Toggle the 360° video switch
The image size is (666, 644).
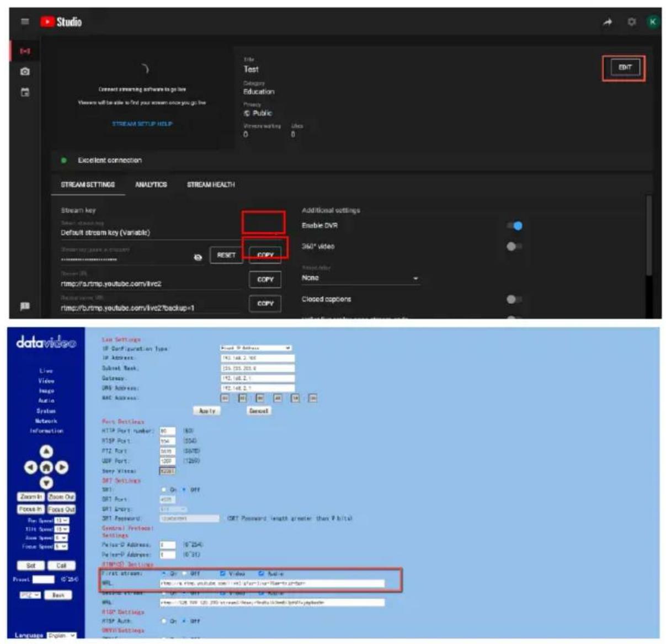coord(514,247)
